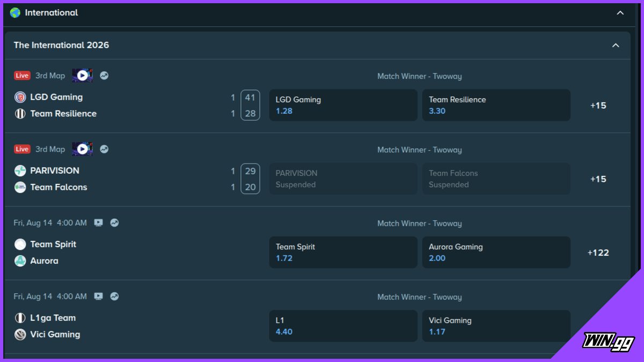Click Fri, Aug 14 time on Team Spirit match
The width and height of the screenshot is (644, 362).
(50, 223)
